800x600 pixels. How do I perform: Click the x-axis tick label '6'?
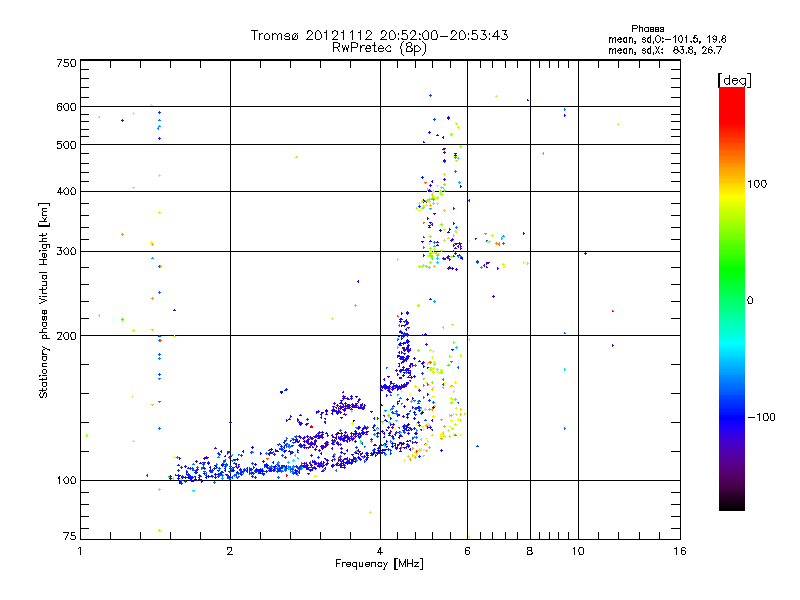(x=467, y=551)
